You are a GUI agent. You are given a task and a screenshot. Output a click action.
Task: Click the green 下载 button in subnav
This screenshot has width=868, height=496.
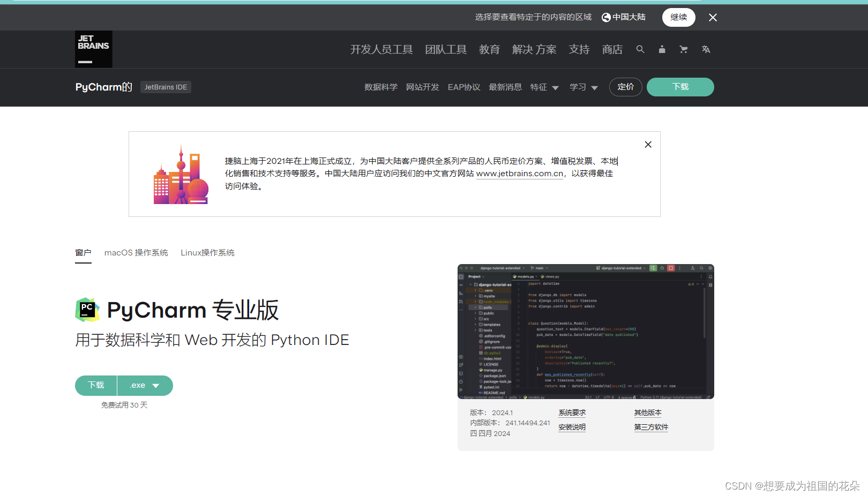(x=680, y=87)
